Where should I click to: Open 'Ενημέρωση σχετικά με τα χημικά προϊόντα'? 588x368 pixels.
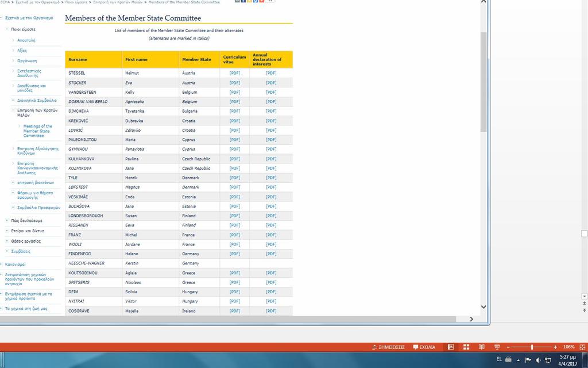tap(29, 296)
